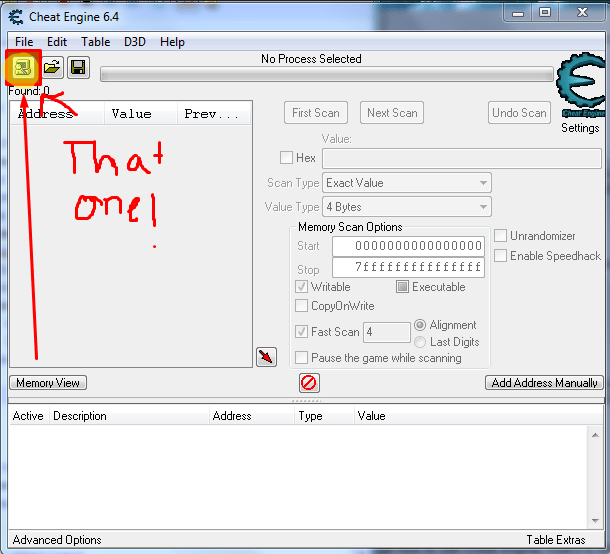Click the cheat table Address column header
The image size is (610, 554).
pyautogui.click(x=252, y=416)
